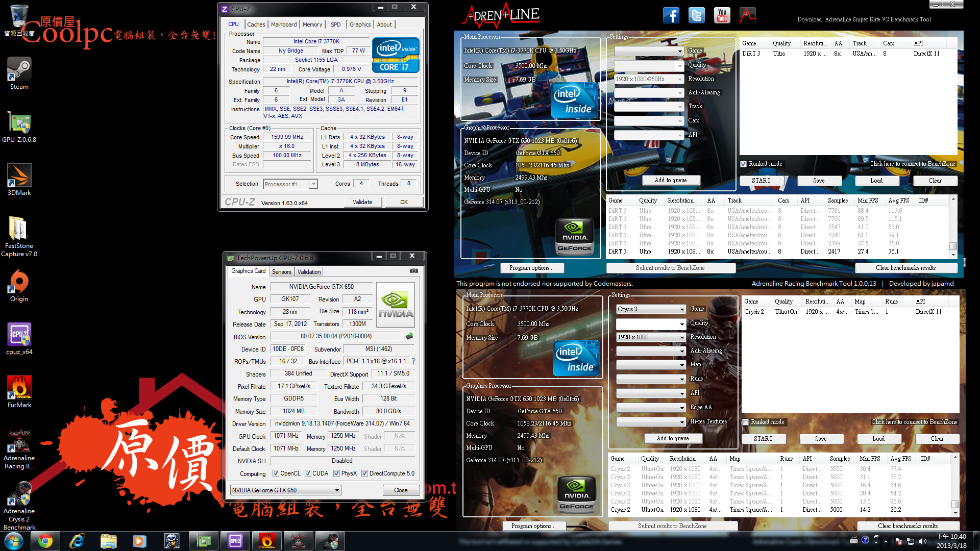Image resolution: width=980 pixels, height=551 pixels.
Task: Switch to the SPD tab in CPU-Z
Action: coord(335,24)
